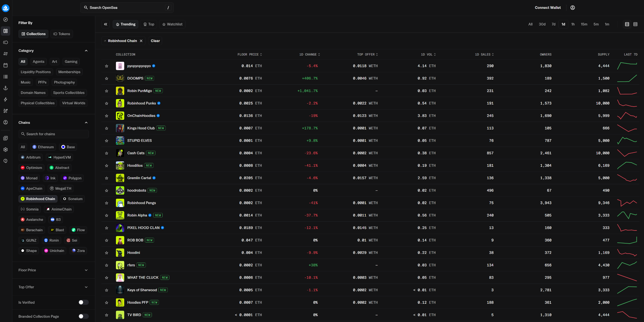Collapse the Category filter section
Viewport: 644px width, 322px height.
click(86, 51)
